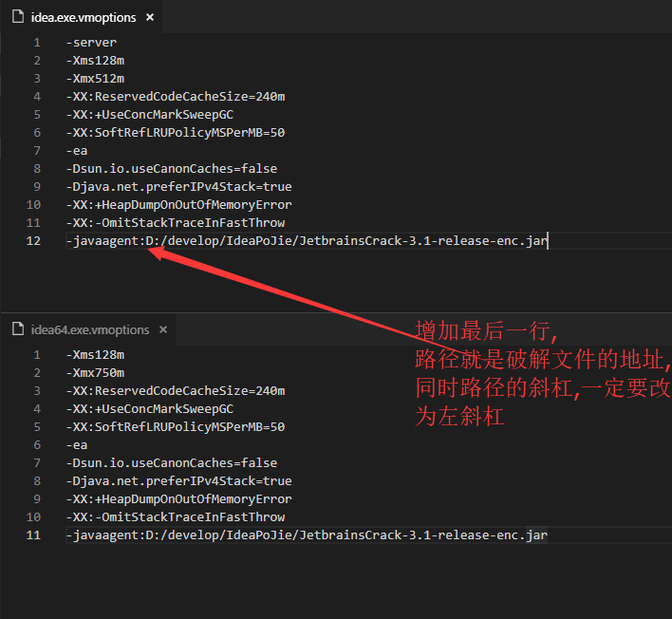Viewport: 672px width, 619px height.
Task: Close the idea.exe.vmoptions tab
Action: 150,18
